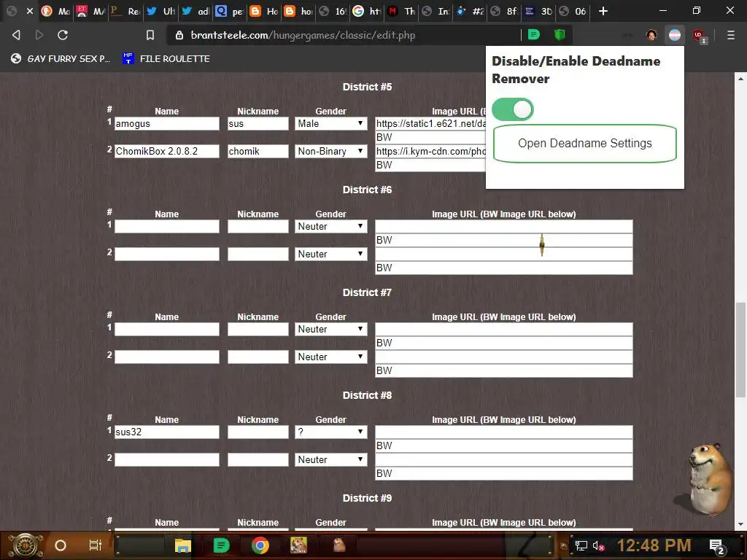Open File Explorer from the taskbar
The width and height of the screenshot is (747, 560).
pyautogui.click(x=182, y=545)
